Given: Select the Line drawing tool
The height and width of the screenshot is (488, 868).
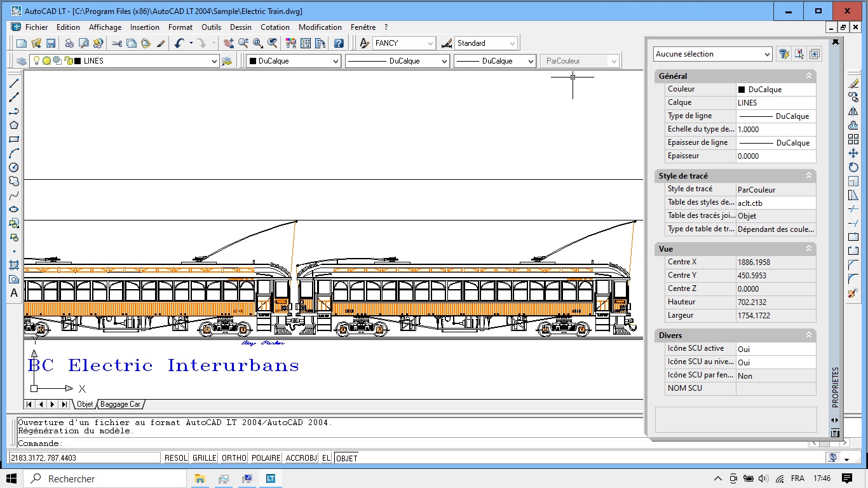Looking at the screenshot, I should click(14, 83).
